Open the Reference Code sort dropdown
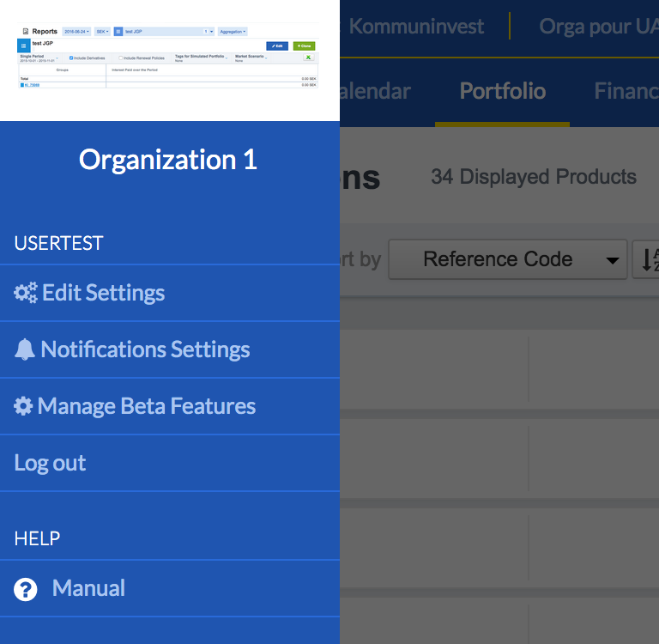659x644 pixels. pyautogui.click(x=508, y=259)
